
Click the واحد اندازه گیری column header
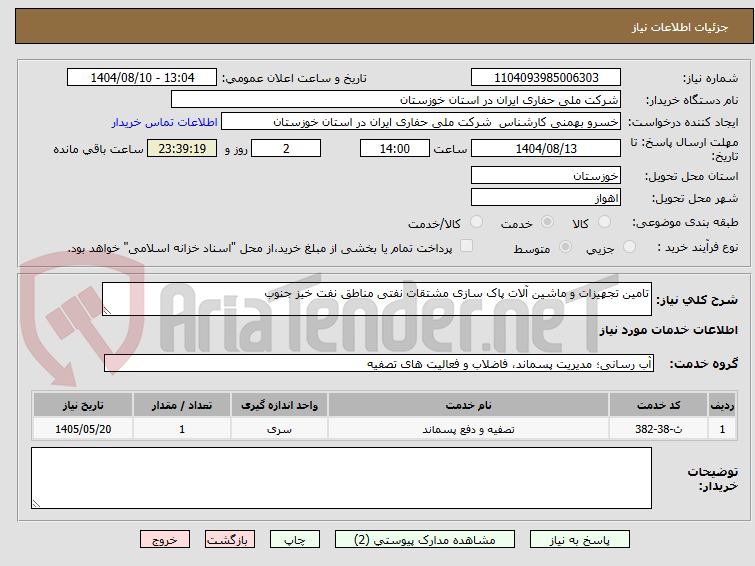tap(279, 405)
